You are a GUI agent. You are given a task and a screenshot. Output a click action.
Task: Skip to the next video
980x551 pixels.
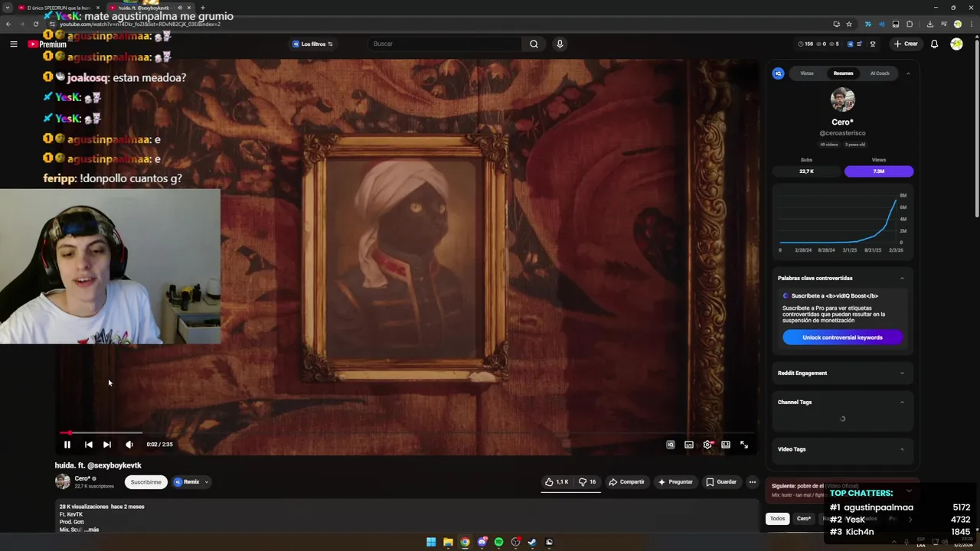point(107,445)
